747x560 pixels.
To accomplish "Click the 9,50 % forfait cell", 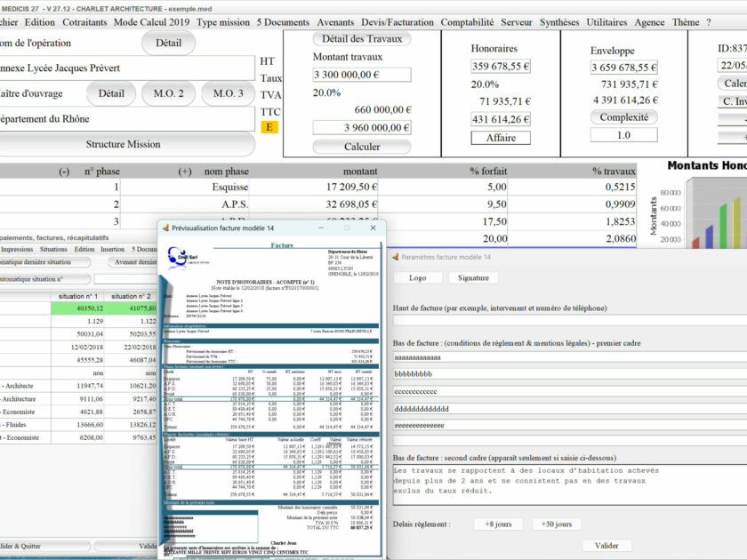I will coord(443,204).
